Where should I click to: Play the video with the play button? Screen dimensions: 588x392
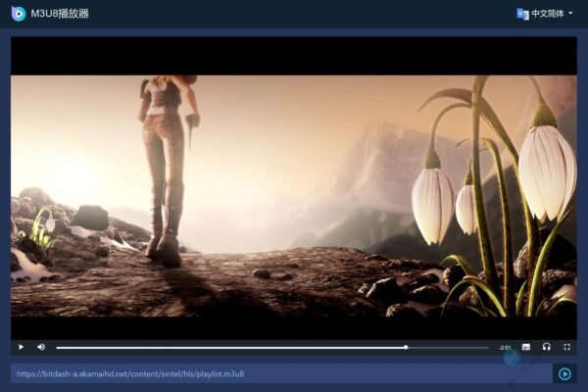point(21,347)
